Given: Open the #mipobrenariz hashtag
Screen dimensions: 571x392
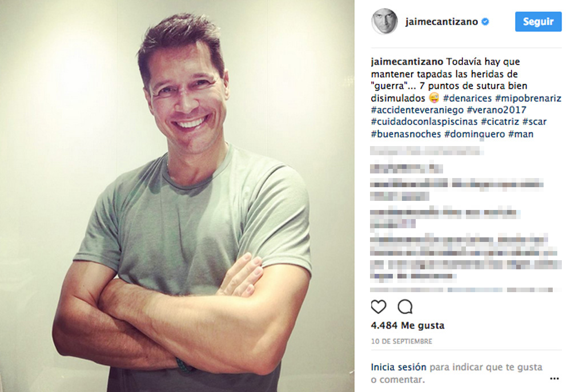Looking at the screenshot, I should [x=528, y=98].
